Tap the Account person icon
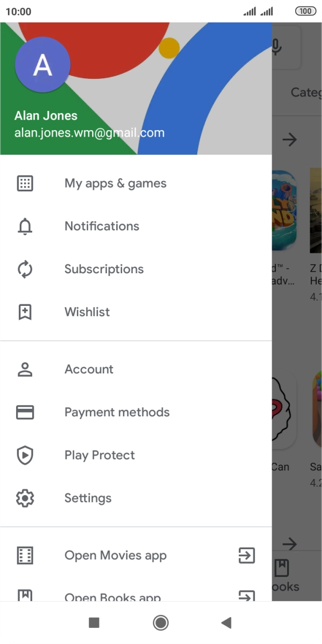322x644 pixels. 25,369
